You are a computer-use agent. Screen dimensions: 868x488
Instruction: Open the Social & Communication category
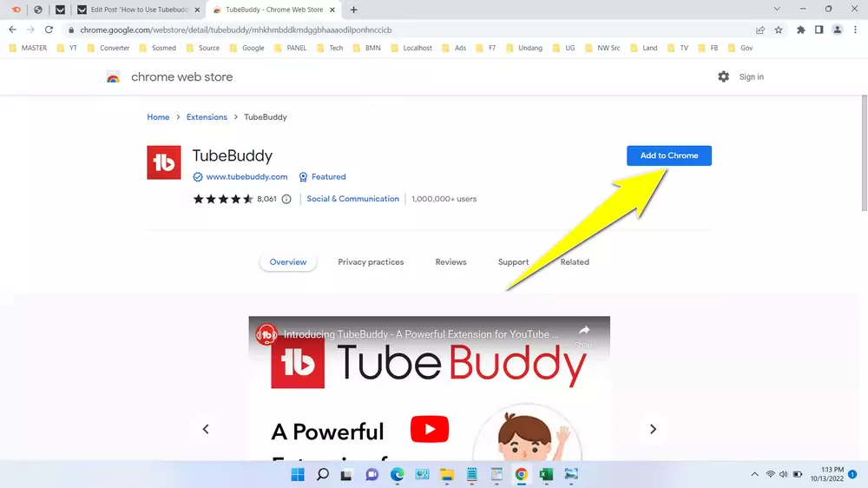(352, 199)
